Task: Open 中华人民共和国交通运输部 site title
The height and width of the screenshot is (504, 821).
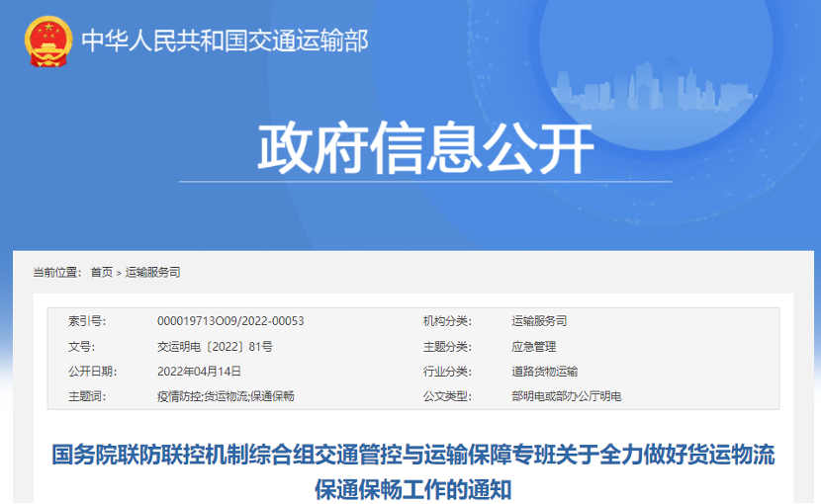Action: click(x=226, y=41)
